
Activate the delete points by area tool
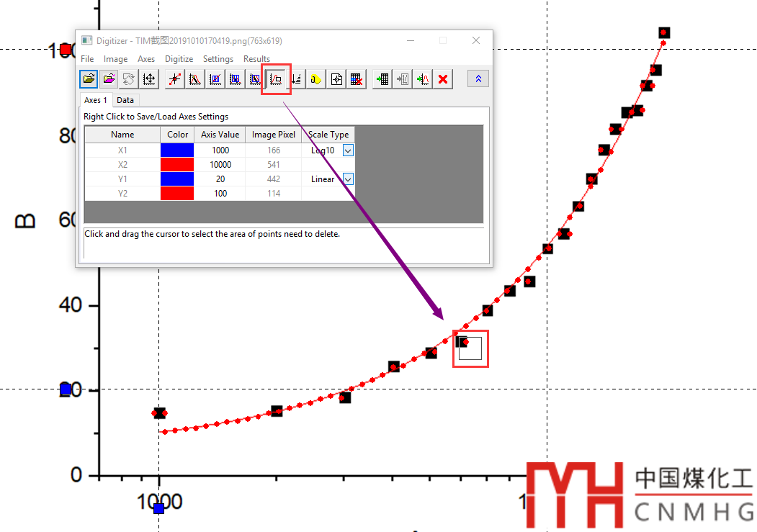tap(276, 79)
